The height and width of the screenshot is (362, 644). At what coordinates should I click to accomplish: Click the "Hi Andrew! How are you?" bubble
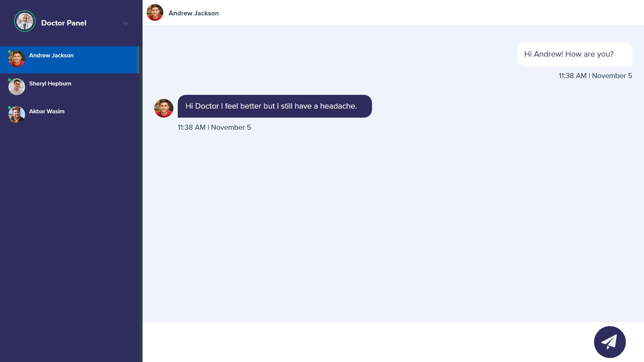point(574,54)
